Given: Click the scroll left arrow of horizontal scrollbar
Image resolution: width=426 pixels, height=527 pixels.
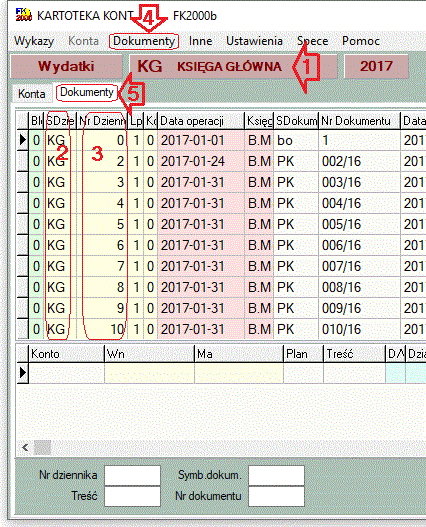Looking at the screenshot, I should 25,447.
